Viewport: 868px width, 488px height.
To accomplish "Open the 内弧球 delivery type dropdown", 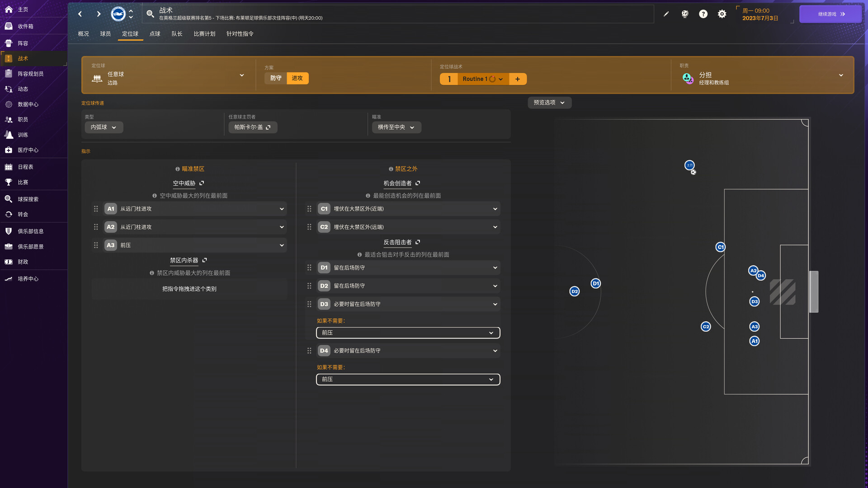I will point(104,127).
